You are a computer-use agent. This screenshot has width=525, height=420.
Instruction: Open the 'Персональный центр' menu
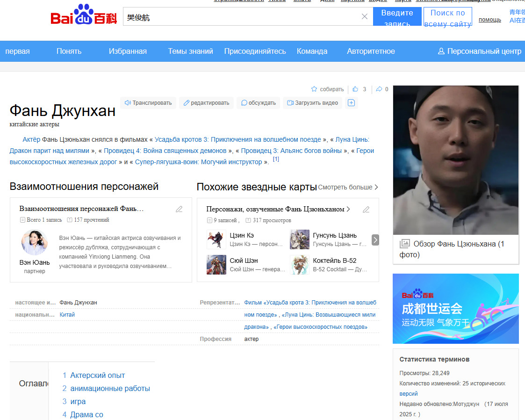479,51
